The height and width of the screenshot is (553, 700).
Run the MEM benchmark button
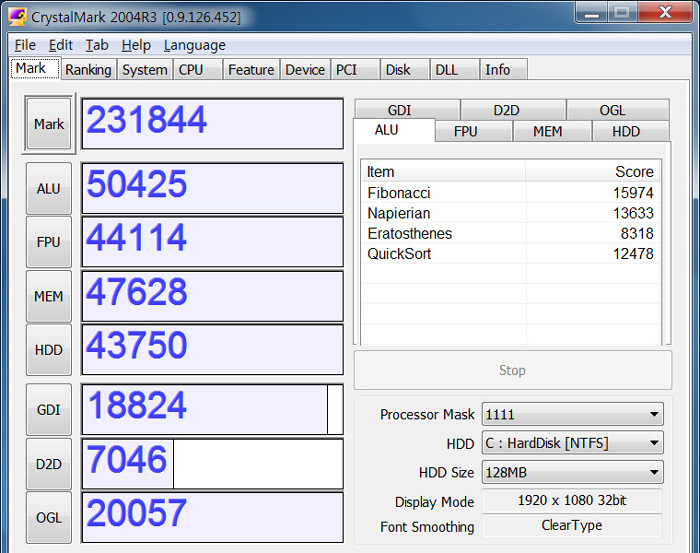tap(49, 296)
